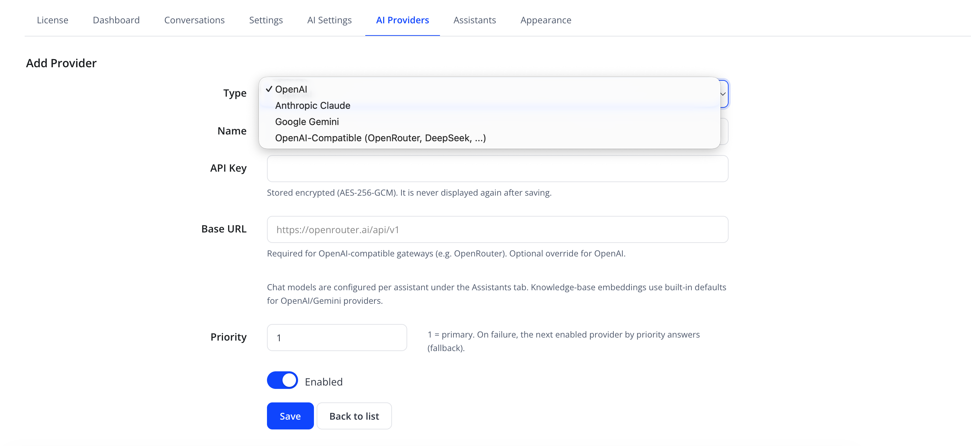Image resolution: width=980 pixels, height=446 pixels.
Task: Focus the API Key input field
Action: coord(497,169)
